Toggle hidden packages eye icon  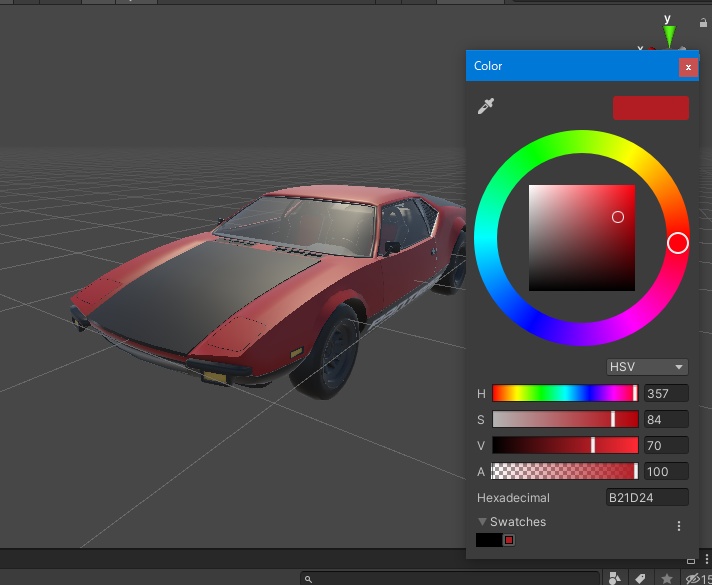coord(693,578)
